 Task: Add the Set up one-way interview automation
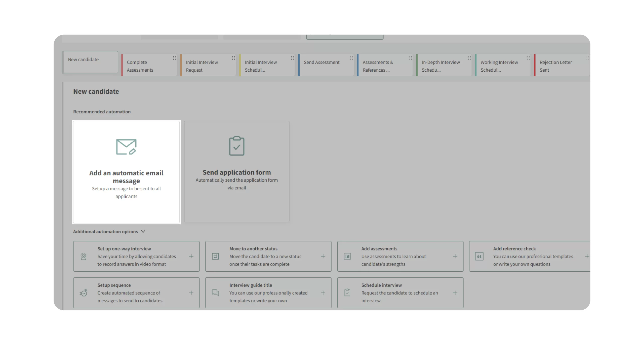tap(191, 256)
